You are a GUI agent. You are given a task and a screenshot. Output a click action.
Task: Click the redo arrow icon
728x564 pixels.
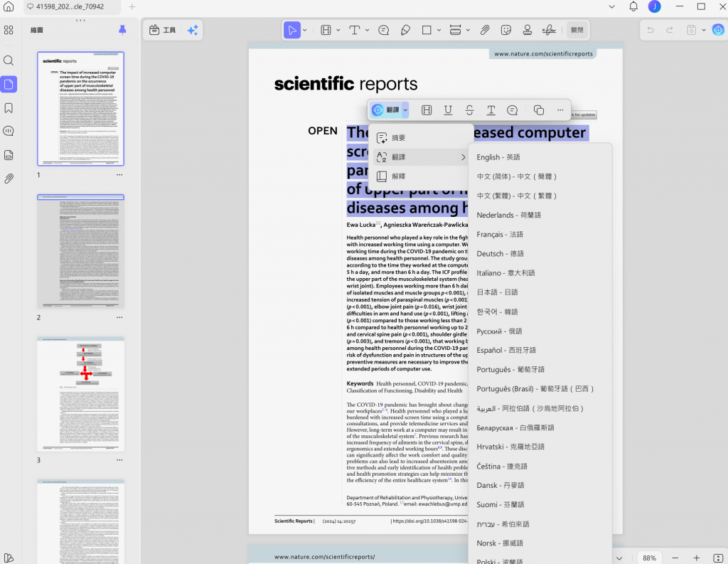pos(670,30)
